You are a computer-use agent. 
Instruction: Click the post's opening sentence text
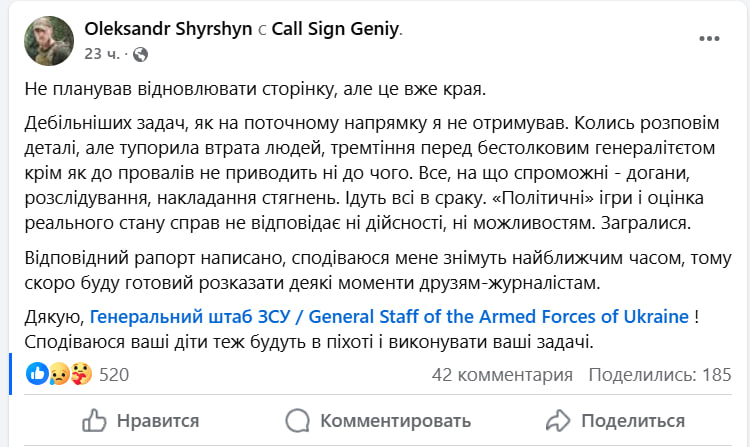[x=254, y=90]
